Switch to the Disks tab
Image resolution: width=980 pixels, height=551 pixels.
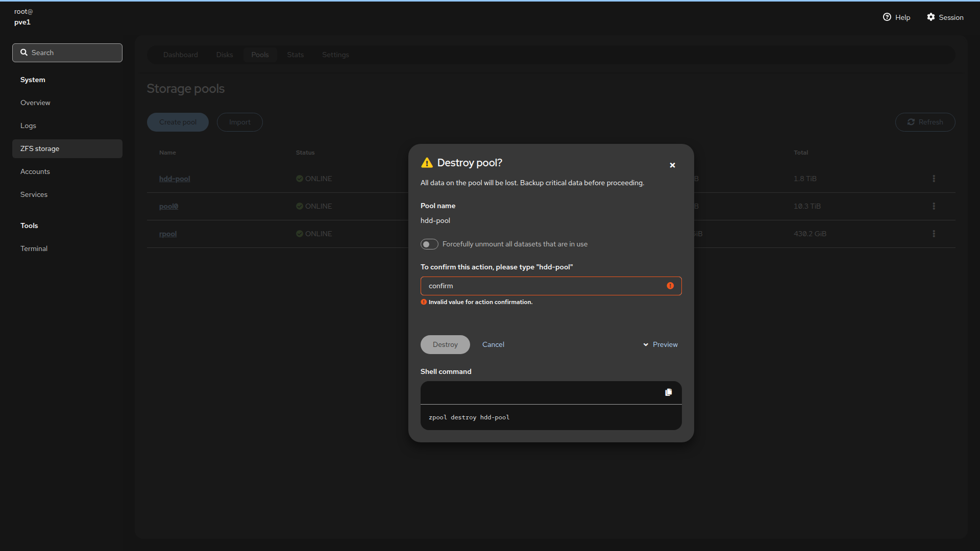[224, 55]
